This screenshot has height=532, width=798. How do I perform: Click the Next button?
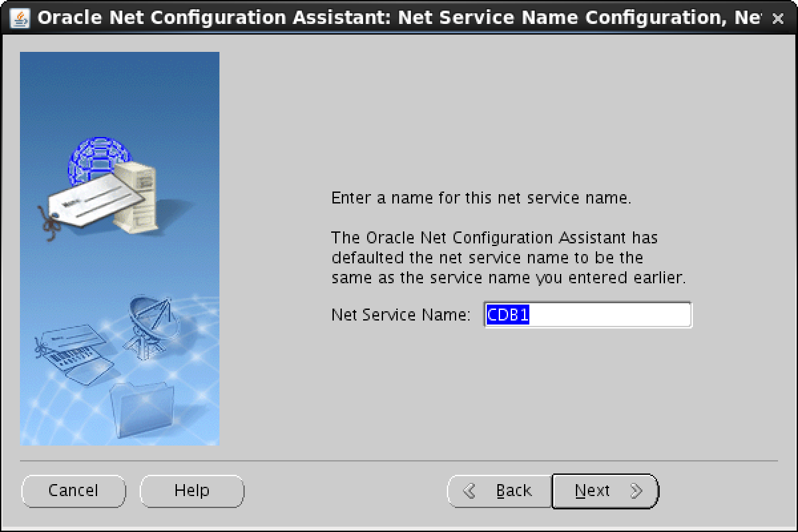click(x=605, y=491)
